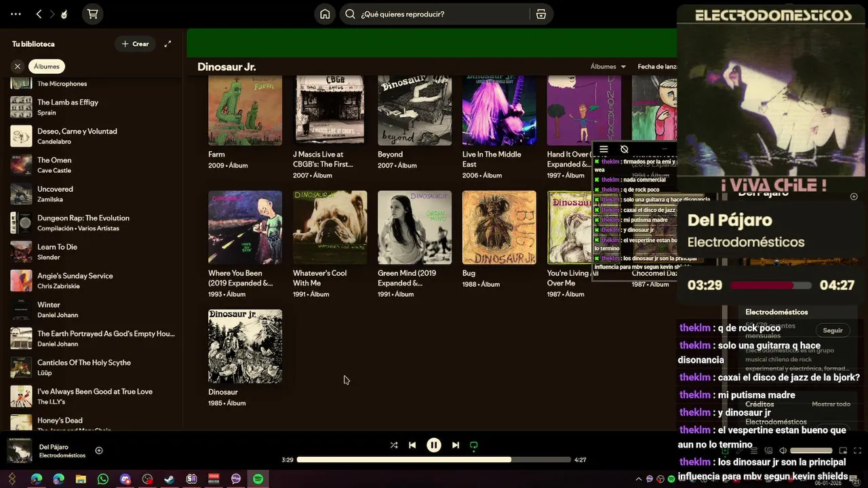The image size is (868, 488).
Task: Open Dinosaur 1985 album cover
Action: pyautogui.click(x=245, y=346)
